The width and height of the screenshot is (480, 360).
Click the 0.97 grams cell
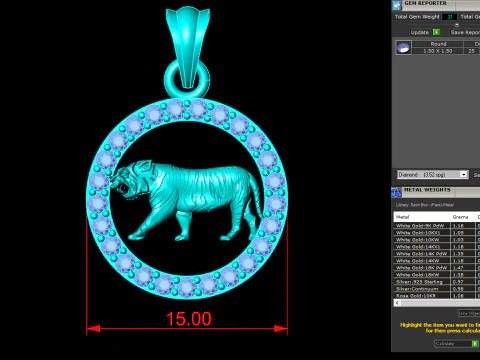point(462,282)
